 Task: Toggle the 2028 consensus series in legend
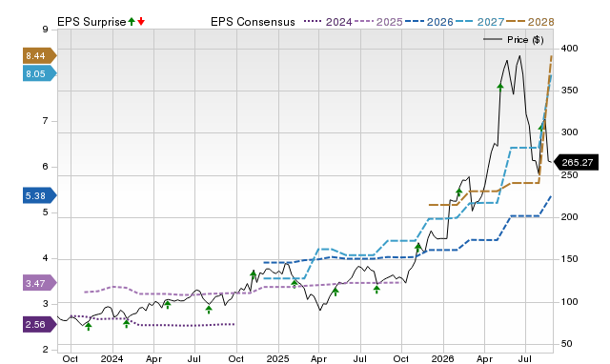530,22
